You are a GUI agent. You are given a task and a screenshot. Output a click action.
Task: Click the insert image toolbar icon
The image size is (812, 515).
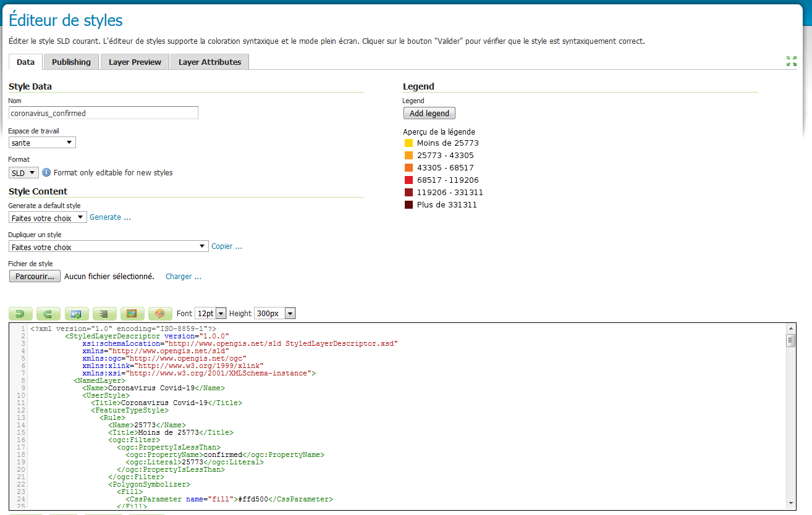(132, 314)
